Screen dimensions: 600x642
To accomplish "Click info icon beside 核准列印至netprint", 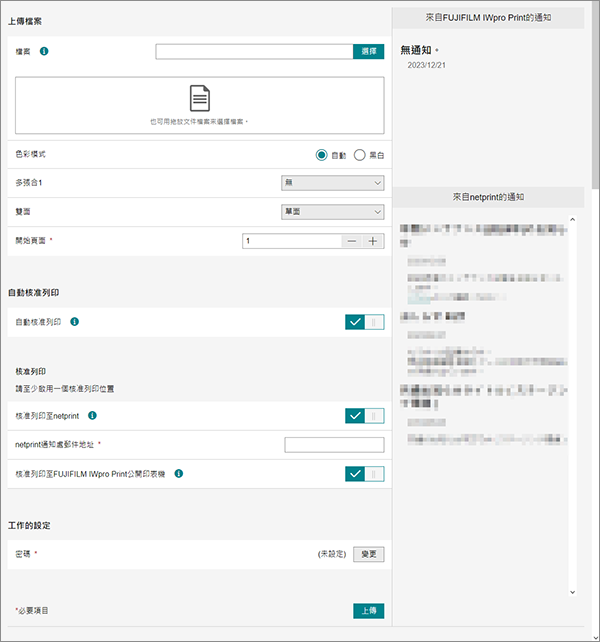I will coord(92,415).
